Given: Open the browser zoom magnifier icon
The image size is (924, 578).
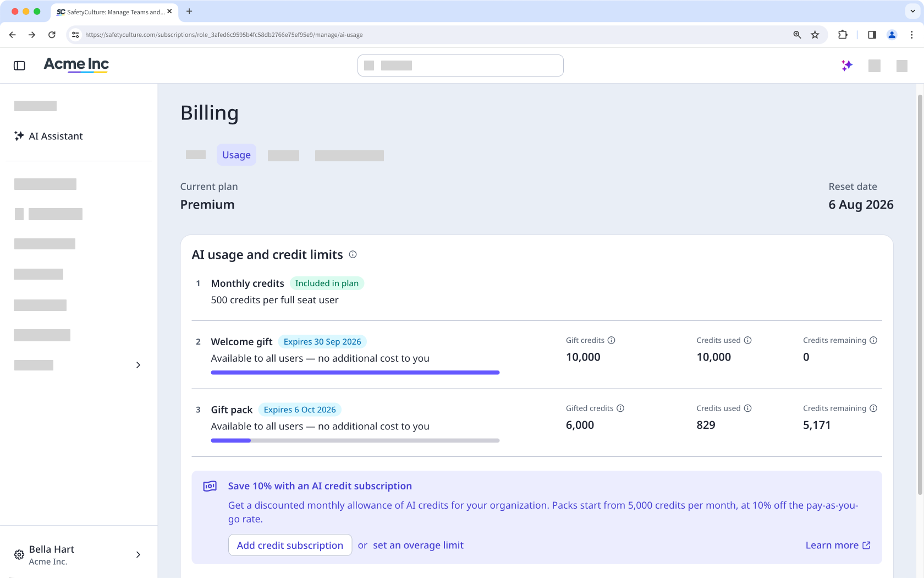Looking at the screenshot, I should (x=797, y=35).
